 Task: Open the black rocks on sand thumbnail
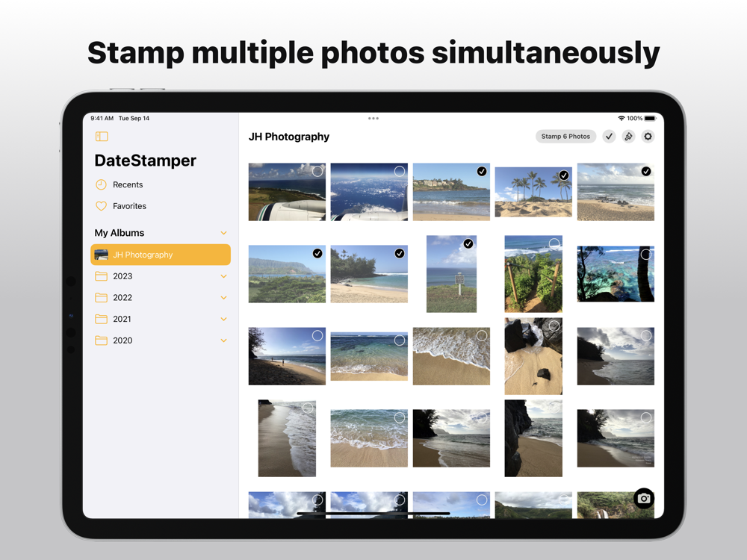(x=533, y=356)
